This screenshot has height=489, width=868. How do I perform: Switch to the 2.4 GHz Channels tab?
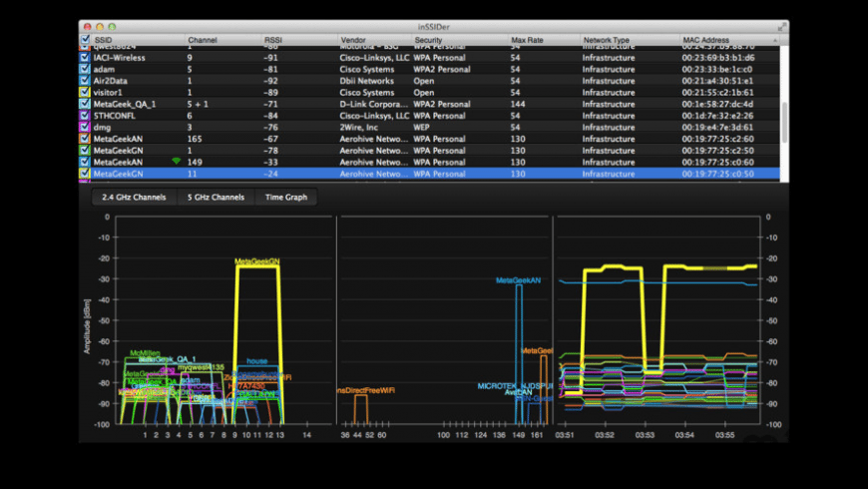(134, 198)
